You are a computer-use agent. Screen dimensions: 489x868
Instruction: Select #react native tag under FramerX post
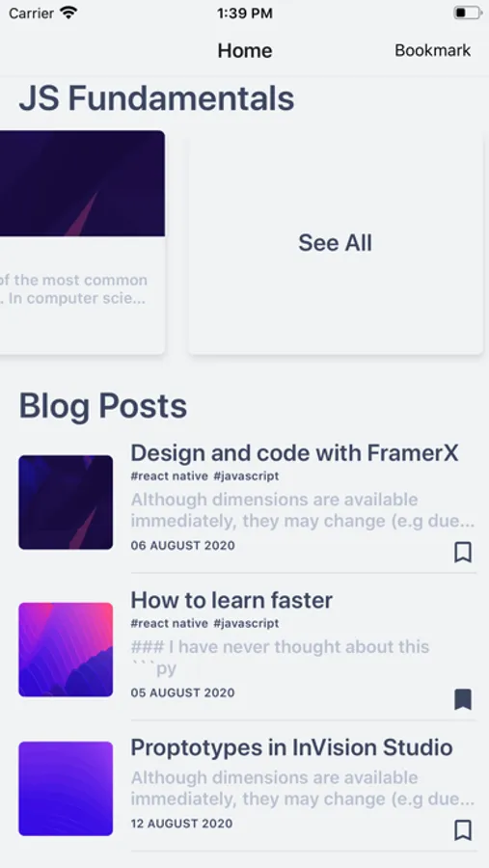tap(170, 476)
